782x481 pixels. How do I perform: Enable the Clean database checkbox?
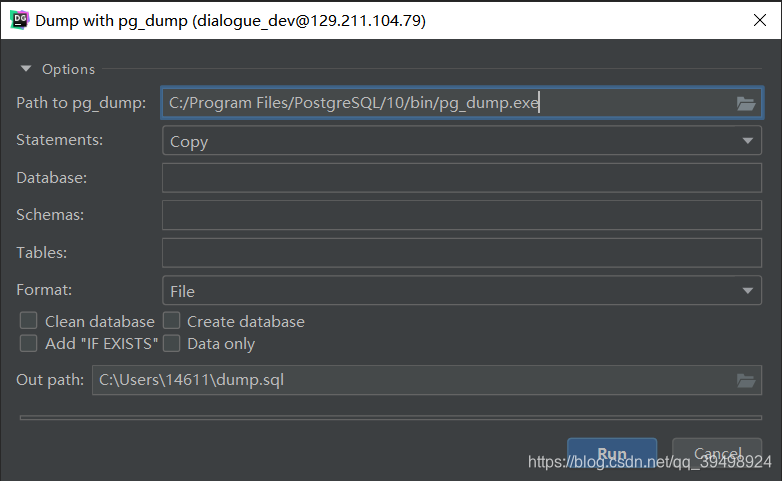click(28, 320)
